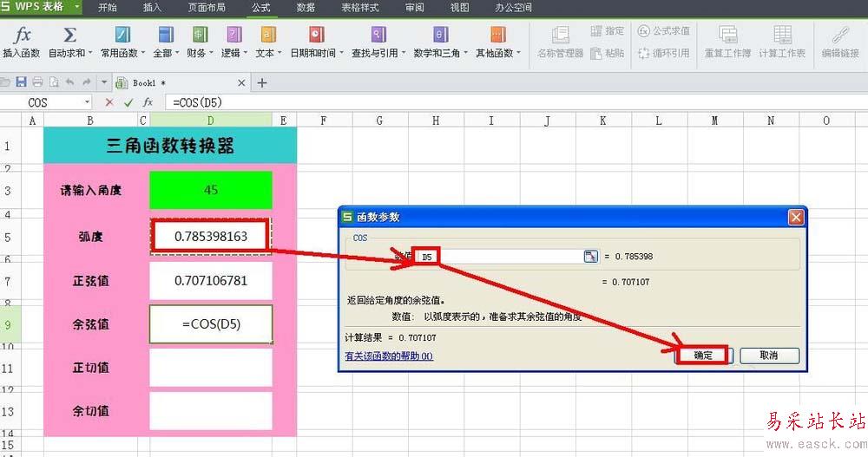Select column header H

pyautogui.click(x=437, y=120)
